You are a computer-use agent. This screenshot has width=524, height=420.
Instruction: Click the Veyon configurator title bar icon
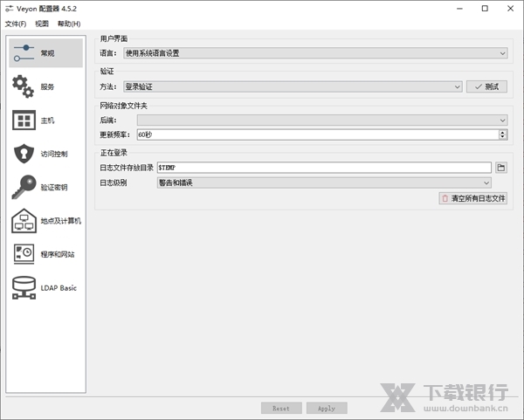9,9
